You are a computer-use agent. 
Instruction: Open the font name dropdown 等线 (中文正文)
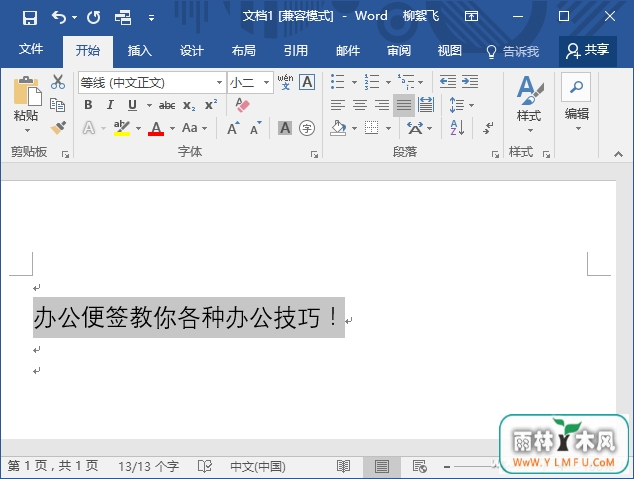coord(219,82)
